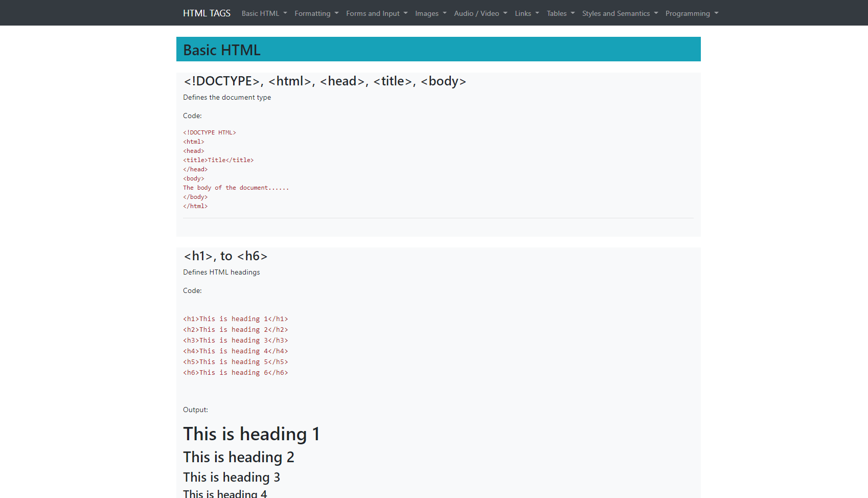Expand the Formatting dropdown
Viewport: 868px width, 498px height.
[316, 13]
